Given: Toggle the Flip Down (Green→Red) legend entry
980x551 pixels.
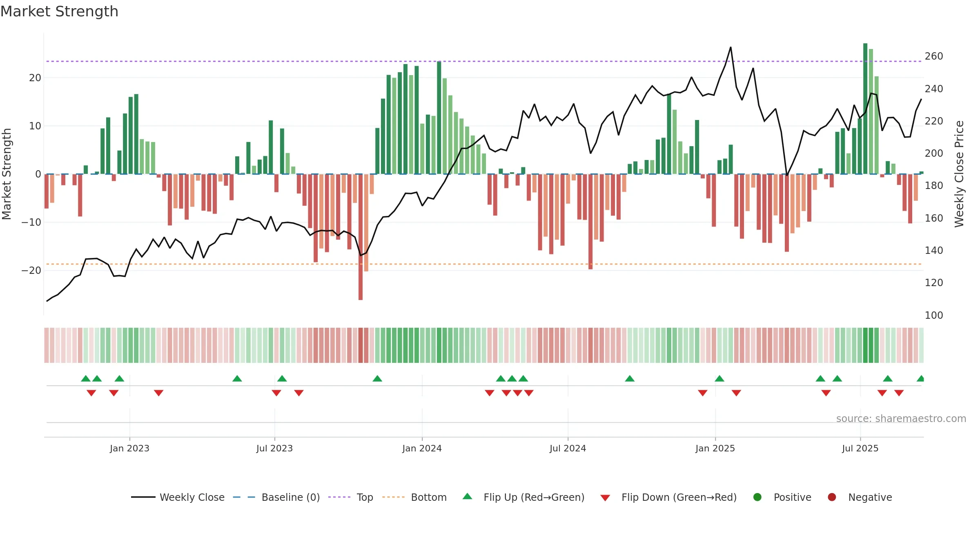Looking at the screenshot, I should click(669, 497).
